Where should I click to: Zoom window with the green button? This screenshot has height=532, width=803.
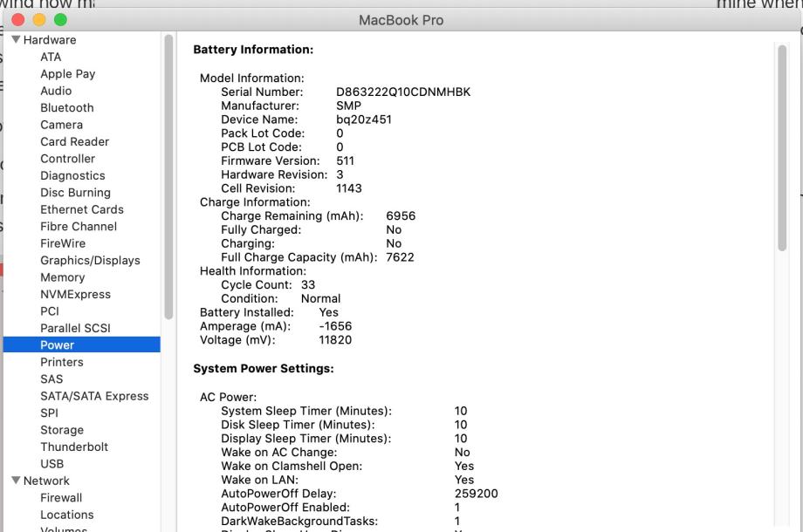(x=60, y=19)
